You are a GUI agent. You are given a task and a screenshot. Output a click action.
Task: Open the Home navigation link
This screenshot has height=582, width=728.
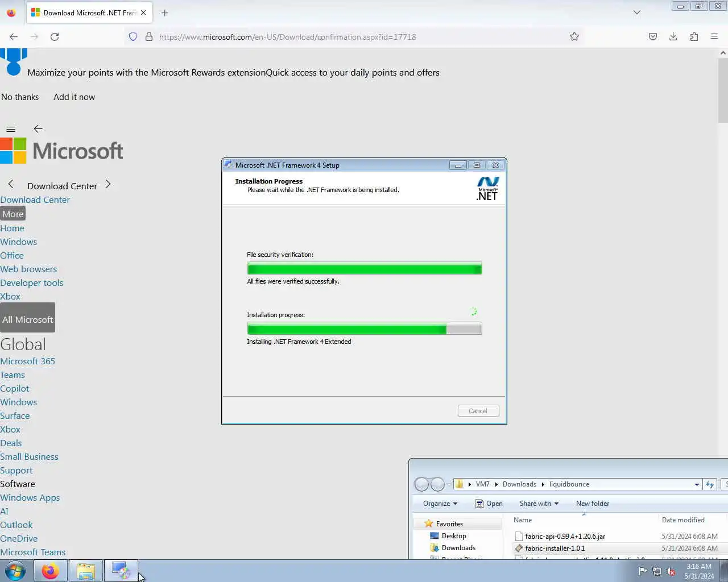pyautogui.click(x=12, y=228)
